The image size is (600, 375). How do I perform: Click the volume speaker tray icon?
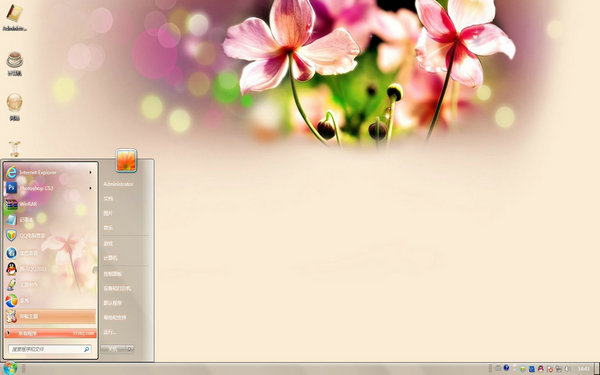[567, 369]
